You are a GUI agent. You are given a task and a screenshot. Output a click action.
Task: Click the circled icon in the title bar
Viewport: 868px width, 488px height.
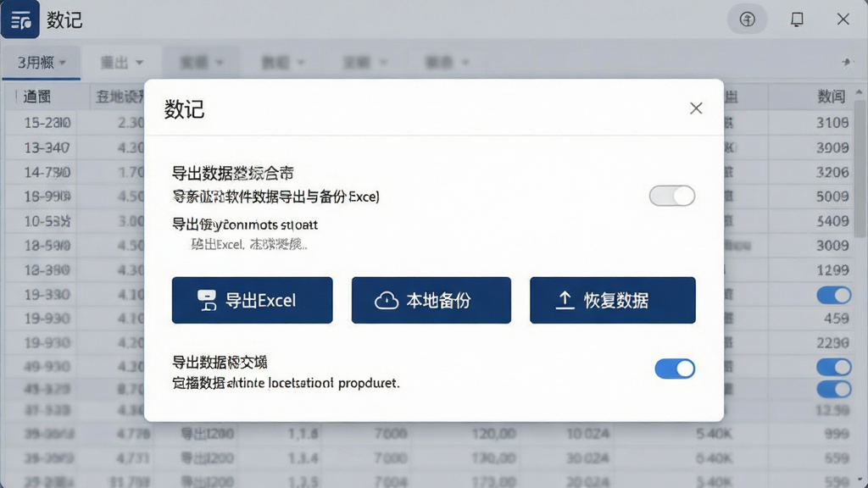[748, 19]
